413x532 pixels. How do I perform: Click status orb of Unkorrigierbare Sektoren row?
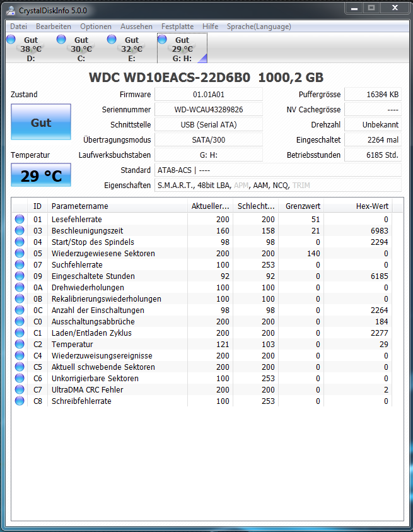click(x=20, y=378)
